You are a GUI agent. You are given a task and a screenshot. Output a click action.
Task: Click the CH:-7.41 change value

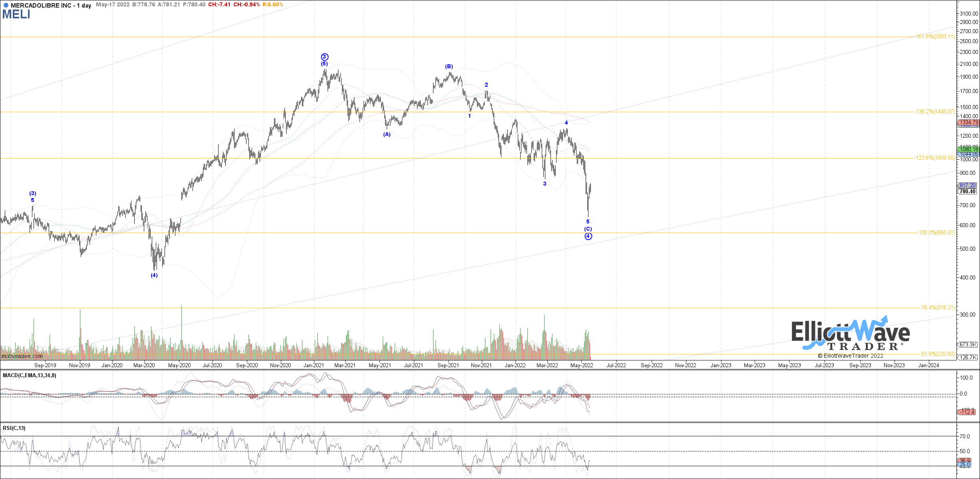(x=219, y=5)
